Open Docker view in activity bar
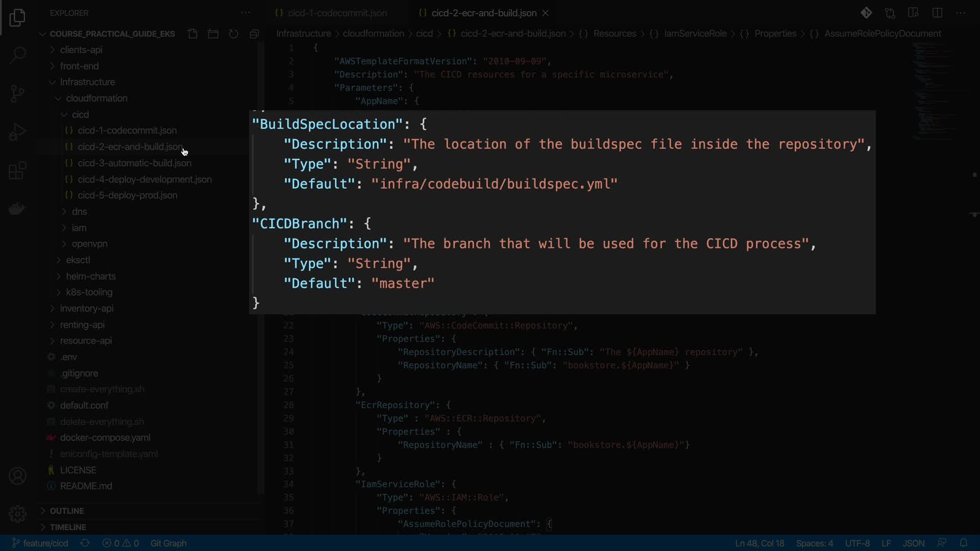This screenshot has height=551, width=980. point(17,209)
